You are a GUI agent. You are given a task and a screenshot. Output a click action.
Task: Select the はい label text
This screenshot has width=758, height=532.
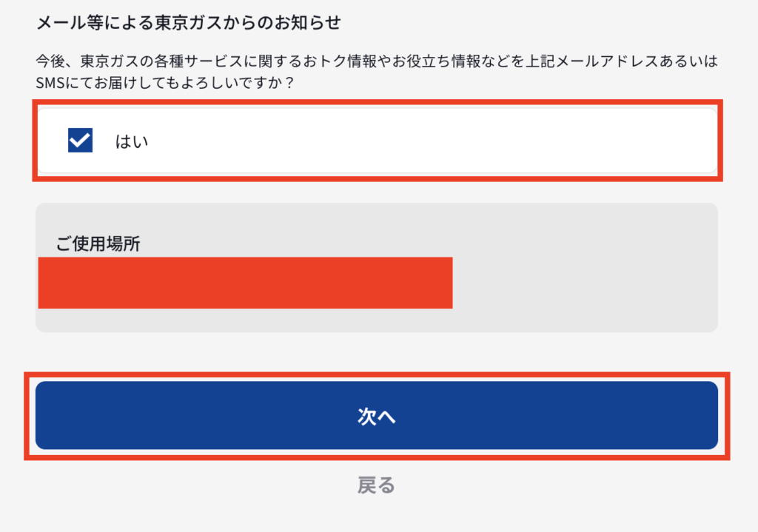(x=132, y=141)
